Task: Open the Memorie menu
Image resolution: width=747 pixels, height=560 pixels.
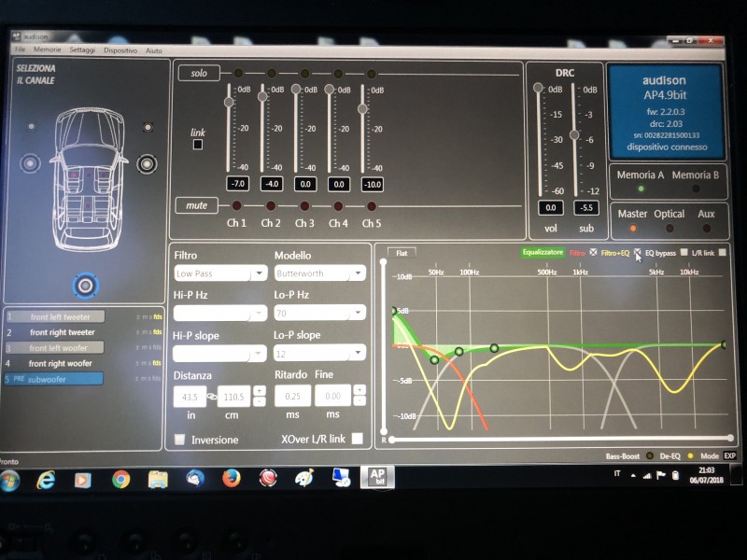Action: click(48, 49)
